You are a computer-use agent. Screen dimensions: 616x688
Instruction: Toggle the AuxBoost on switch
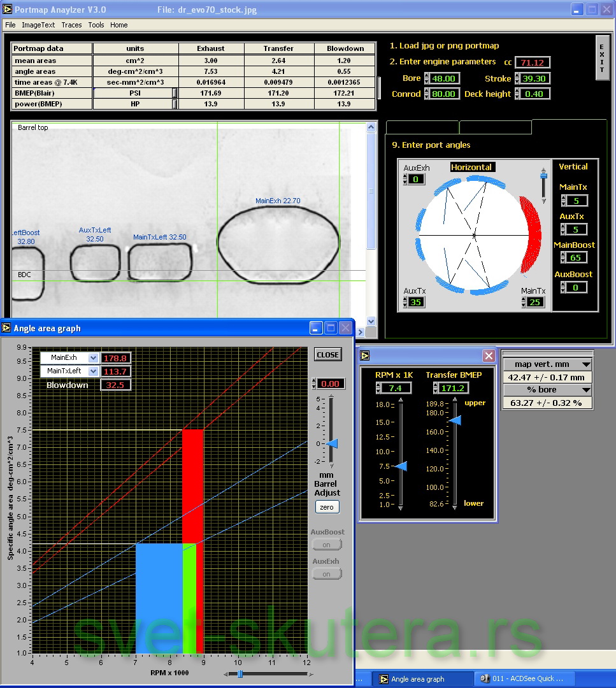(x=327, y=545)
